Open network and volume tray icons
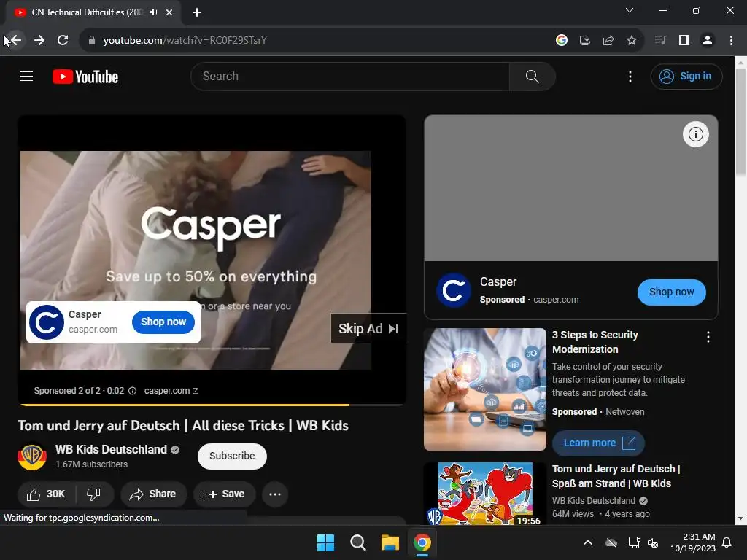The width and height of the screenshot is (747, 560). tap(643, 542)
